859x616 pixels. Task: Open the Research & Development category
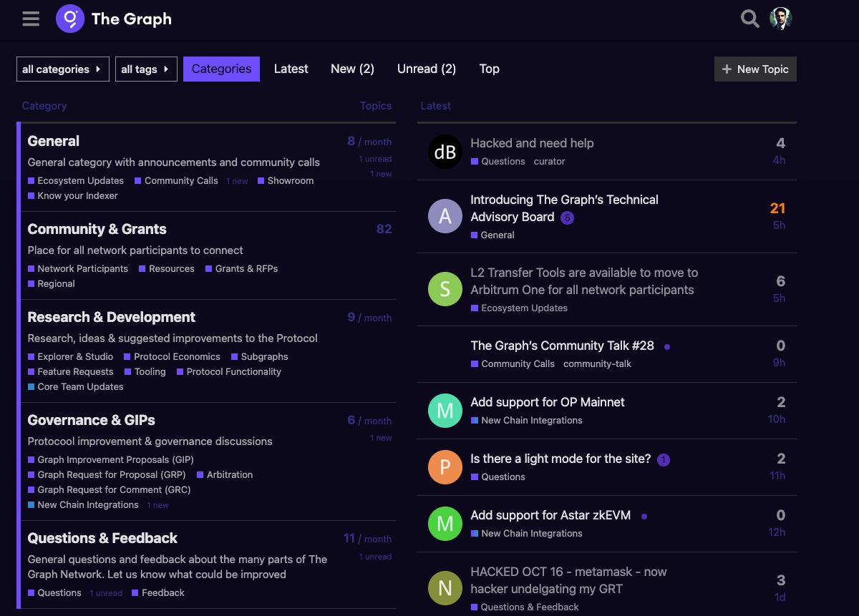112,318
